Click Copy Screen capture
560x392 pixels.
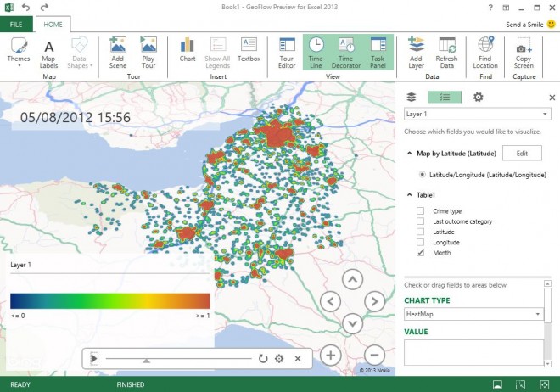point(524,53)
